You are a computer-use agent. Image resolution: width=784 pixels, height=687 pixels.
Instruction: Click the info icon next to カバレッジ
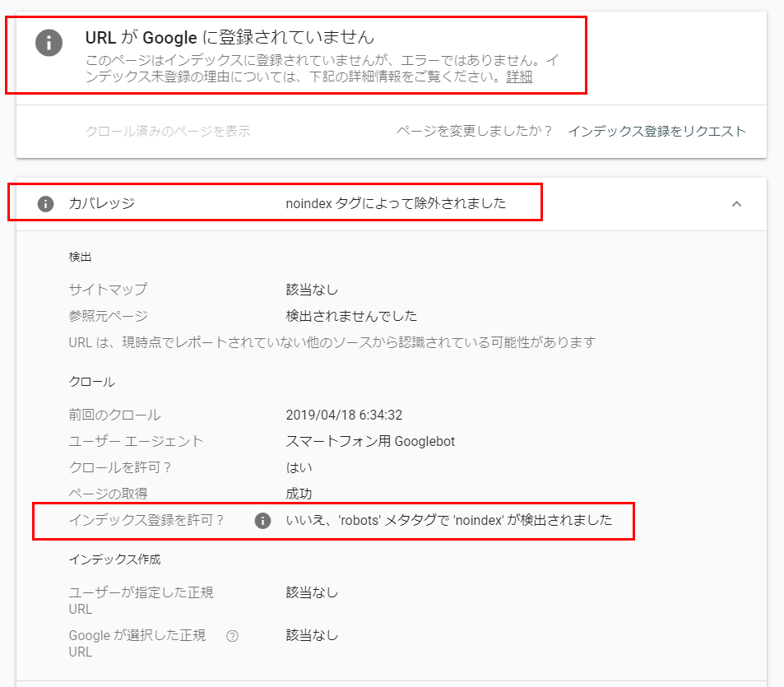coord(45,204)
